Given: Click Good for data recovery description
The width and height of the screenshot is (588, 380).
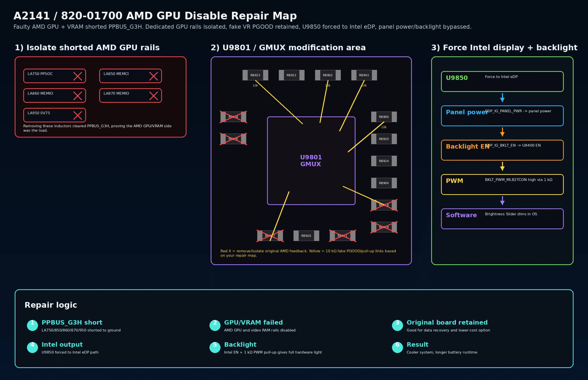Looking at the screenshot, I should [448, 330].
